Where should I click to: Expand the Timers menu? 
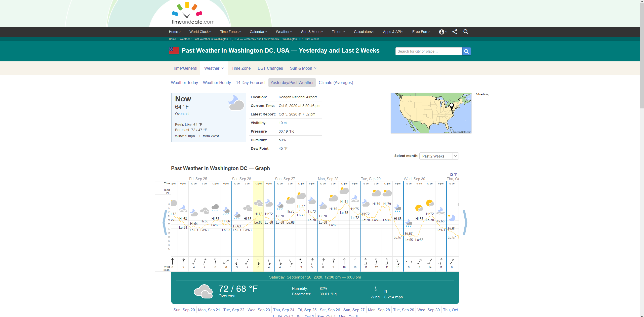pos(338,32)
